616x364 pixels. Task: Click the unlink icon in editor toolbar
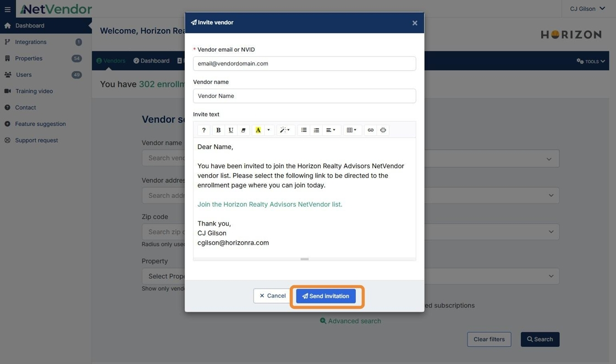pyautogui.click(x=383, y=130)
